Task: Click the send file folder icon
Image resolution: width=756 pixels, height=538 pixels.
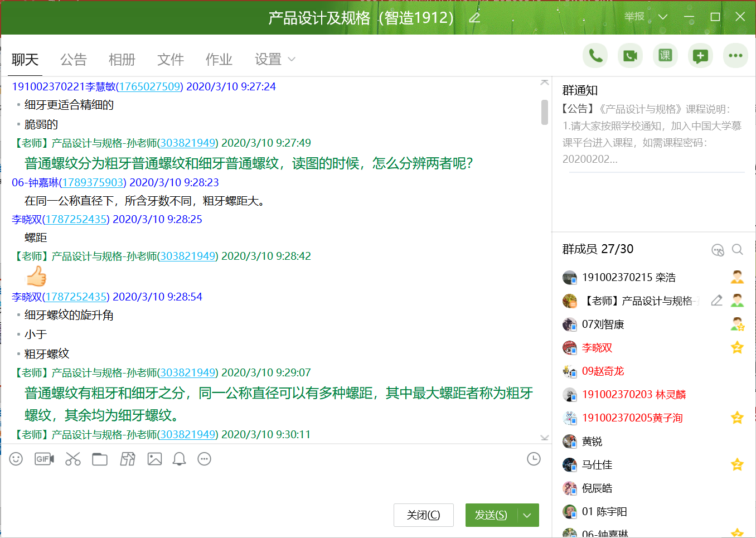Action: [100, 459]
